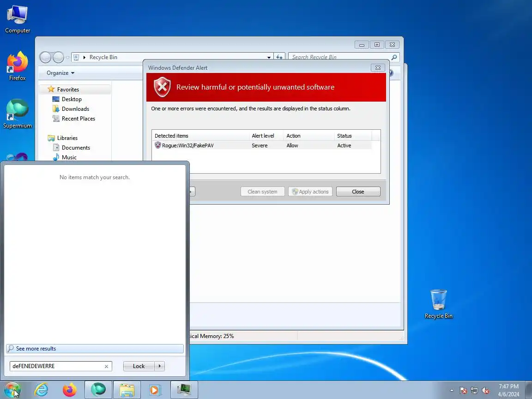This screenshot has width=532, height=399.
Task: Click the network status tray icon
Action: [x=474, y=391]
